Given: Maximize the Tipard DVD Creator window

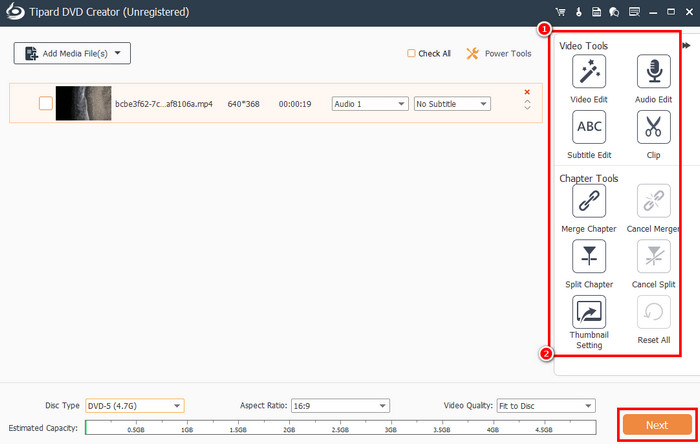Looking at the screenshot, I should point(671,12).
